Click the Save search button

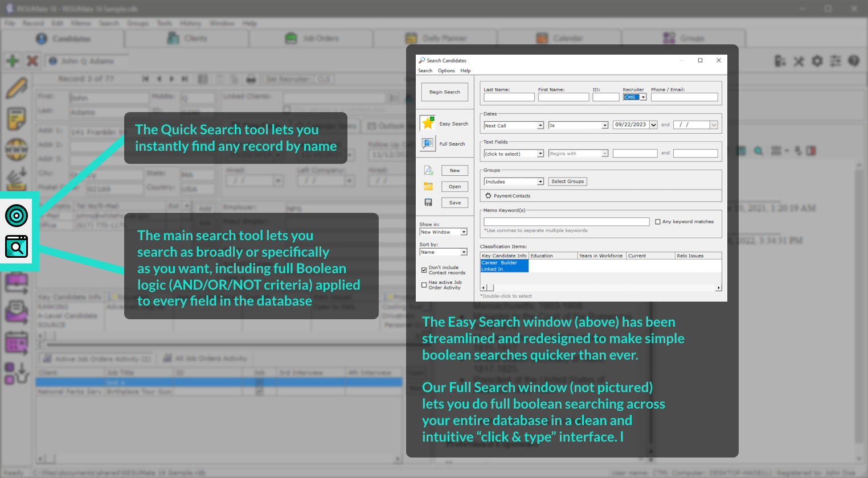[455, 203]
